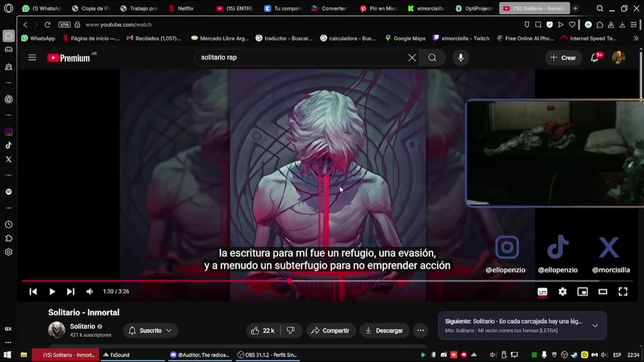Expand the Siguiente playlist panel chevron

pyautogui.click(x=595, y=325)
